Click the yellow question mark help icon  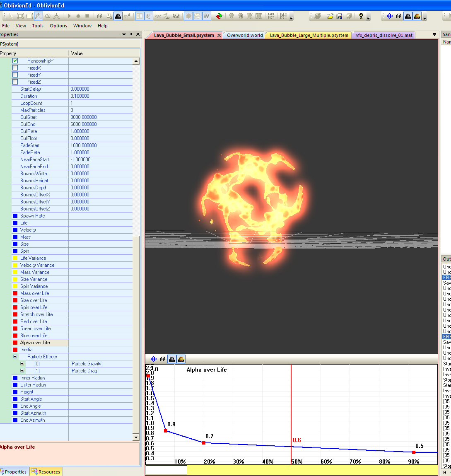pos(361,16)
